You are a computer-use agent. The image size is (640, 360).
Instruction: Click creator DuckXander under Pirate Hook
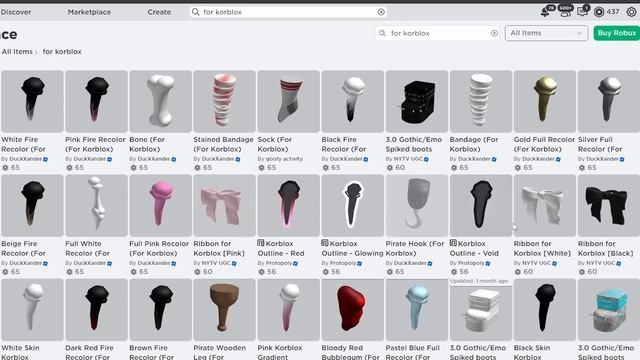click(410, 263)
